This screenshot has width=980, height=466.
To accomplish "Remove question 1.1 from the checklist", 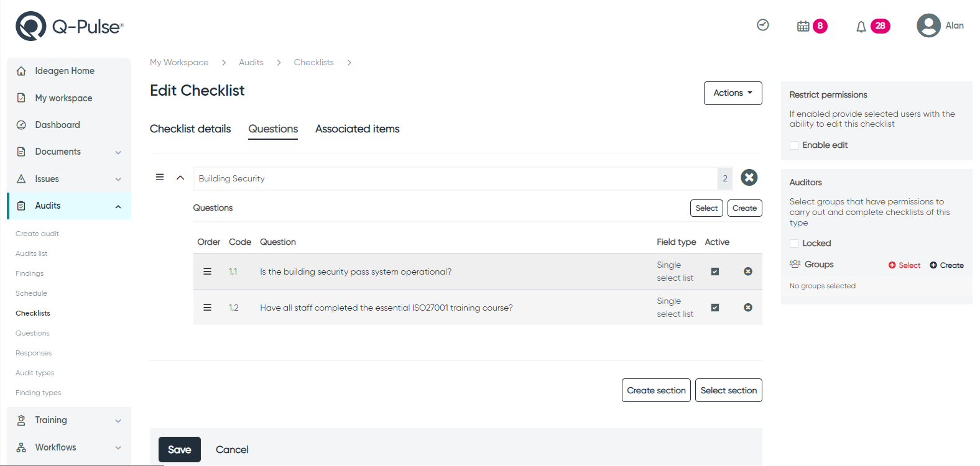I will click(x=748, y=272).
